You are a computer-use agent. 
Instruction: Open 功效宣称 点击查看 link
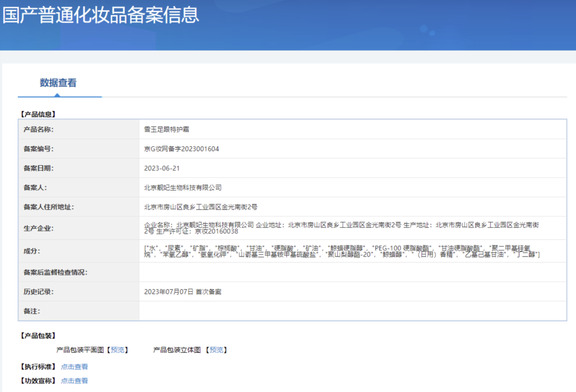tap(74, 381)
